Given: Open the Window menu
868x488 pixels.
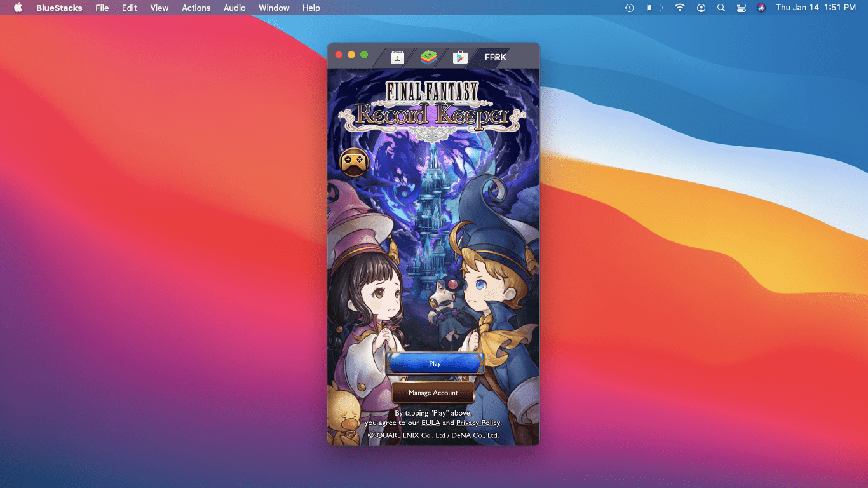Looking at the screenshot, I should pos(274,8).
